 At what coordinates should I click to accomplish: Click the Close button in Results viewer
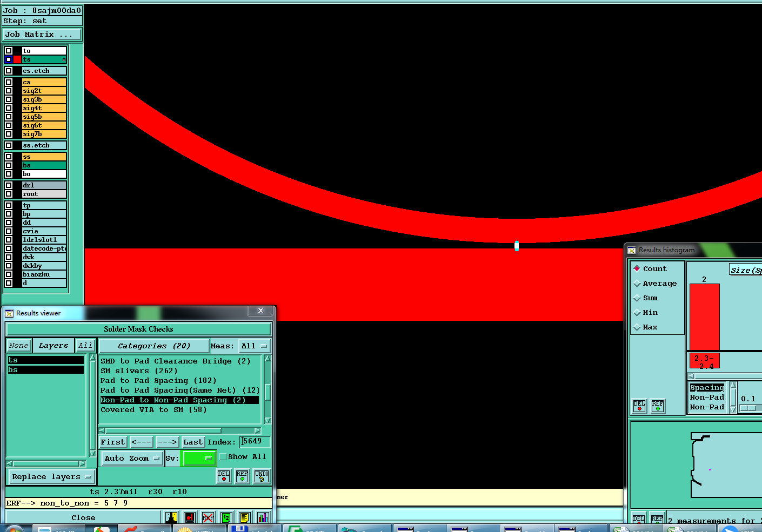pyautogui.click(x=83, y=517)
